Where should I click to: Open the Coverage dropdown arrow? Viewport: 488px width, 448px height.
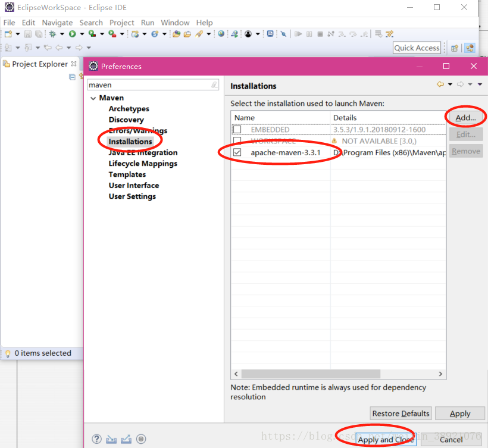(102, 34)
